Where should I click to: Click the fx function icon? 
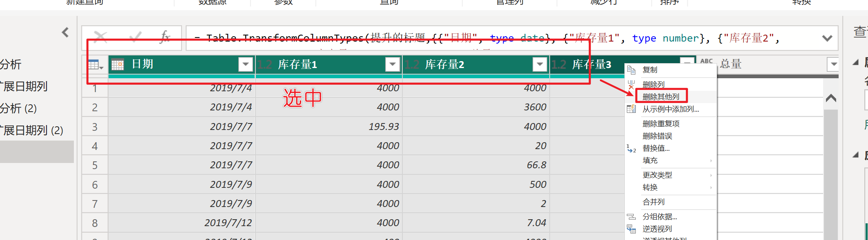(x=165, y=37)
